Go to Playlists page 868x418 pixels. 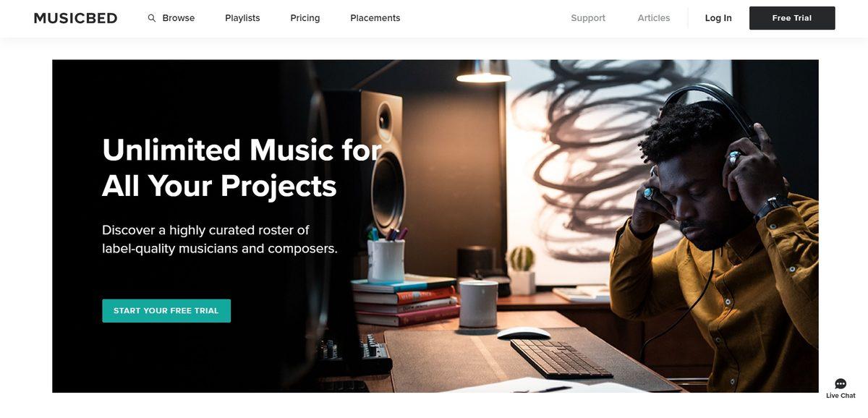click(x=242, y=18)
